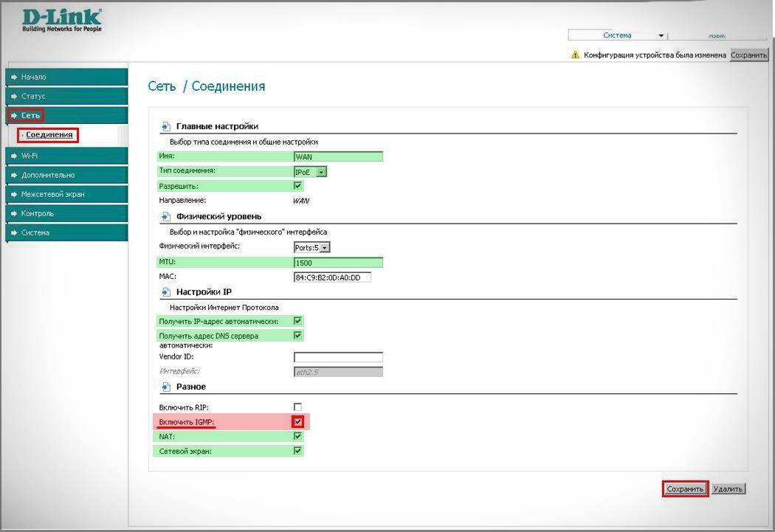Open the Дополнительно menu section

point(48,175)
